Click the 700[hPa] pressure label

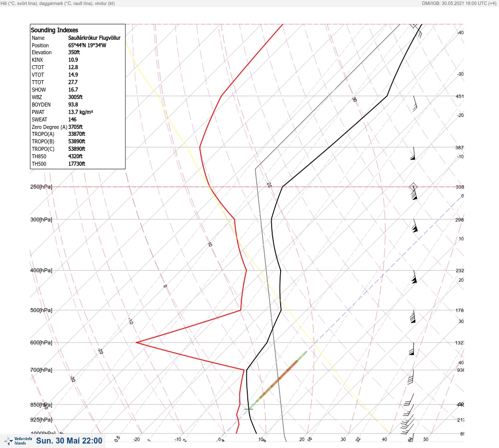coord(41,370)
